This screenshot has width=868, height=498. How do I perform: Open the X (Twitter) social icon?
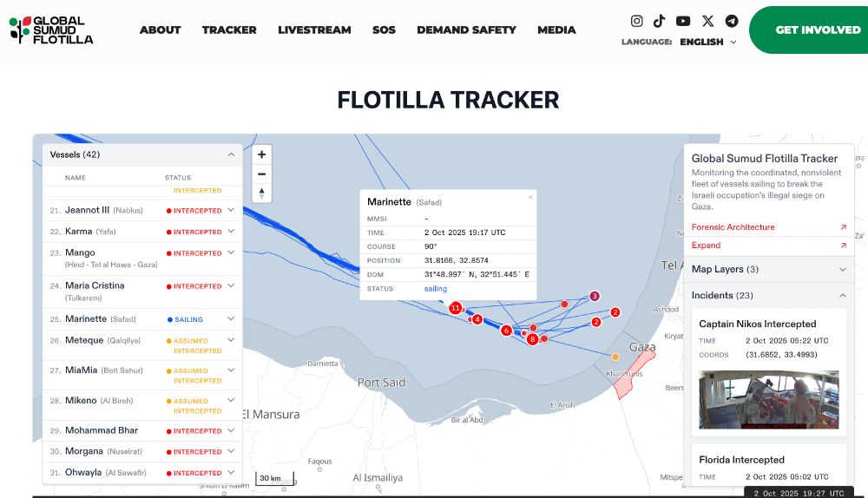pos(707,21)
